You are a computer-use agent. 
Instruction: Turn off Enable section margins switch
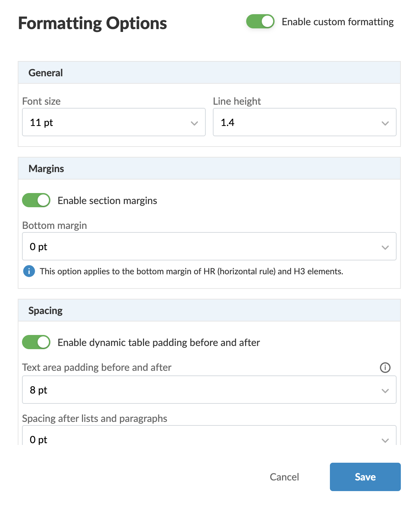coord(36,200)
